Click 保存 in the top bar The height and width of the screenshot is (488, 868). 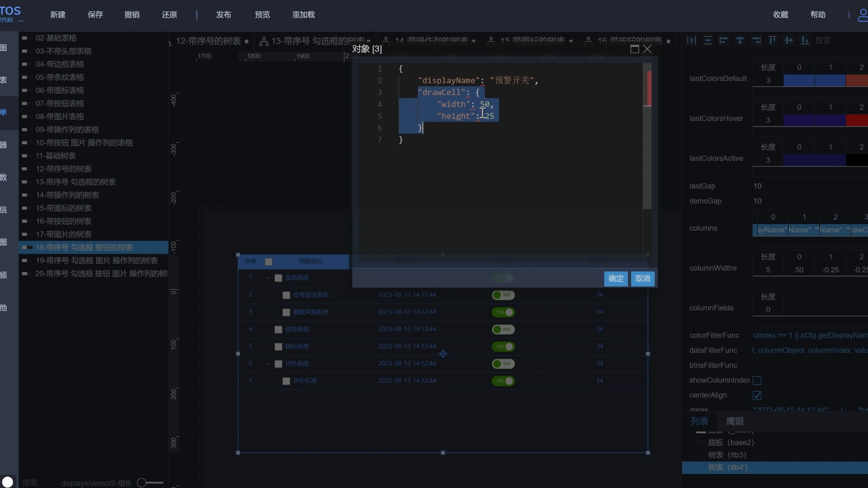point(95,15)
